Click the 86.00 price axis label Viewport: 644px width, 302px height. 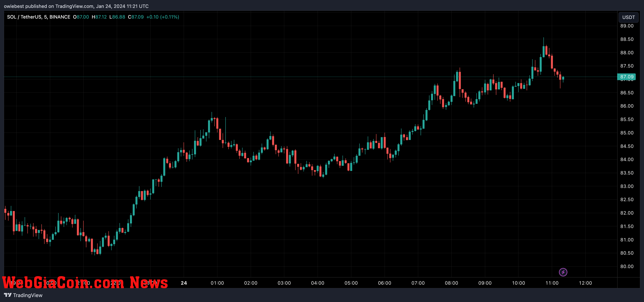click(627, 106)
